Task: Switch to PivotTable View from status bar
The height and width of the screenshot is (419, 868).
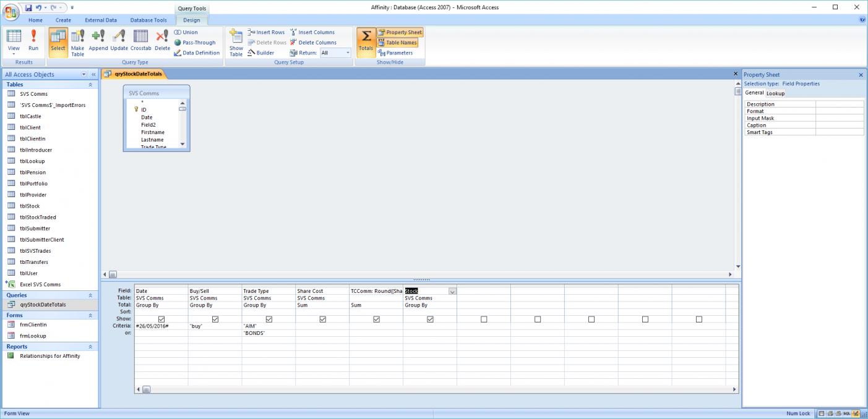Action: (x=830, y=413)
